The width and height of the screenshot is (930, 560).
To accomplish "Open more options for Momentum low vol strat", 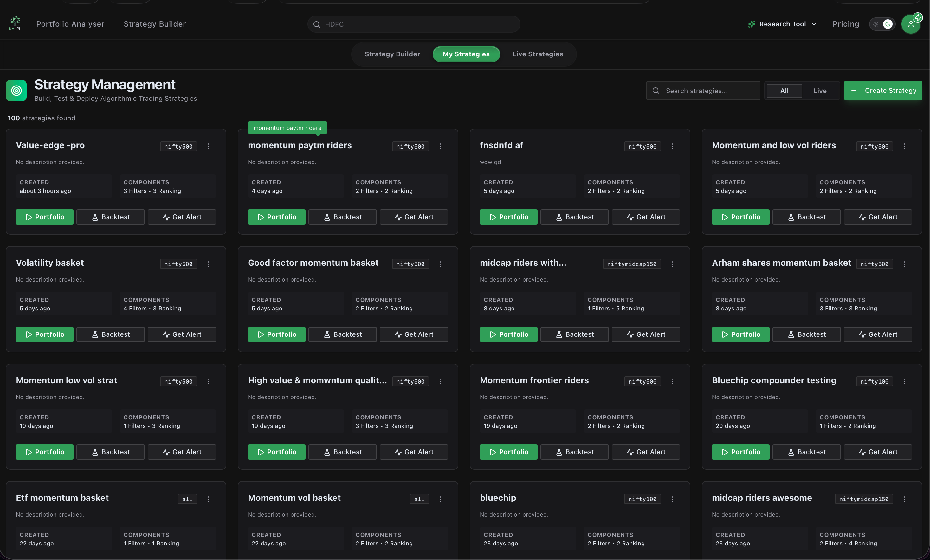I will (x=208, y=381).
